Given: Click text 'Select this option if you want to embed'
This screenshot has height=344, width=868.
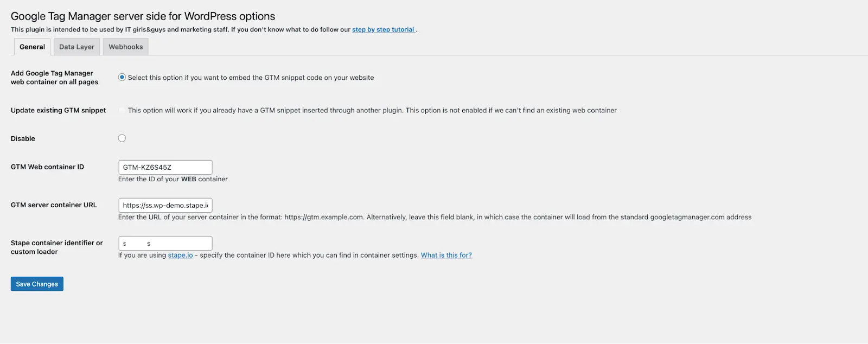Looking at the screenshot, I should coord(251,78).
